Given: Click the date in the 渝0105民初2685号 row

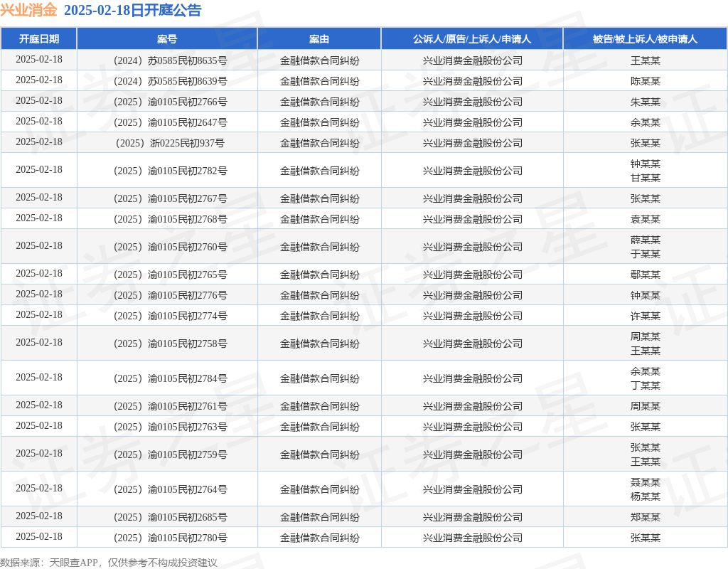Looking at the screenshot, I should [x=39, y=516].
